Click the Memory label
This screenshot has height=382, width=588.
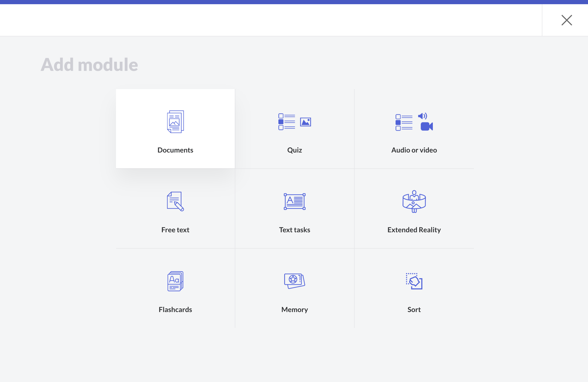click(x=294, y=309)
